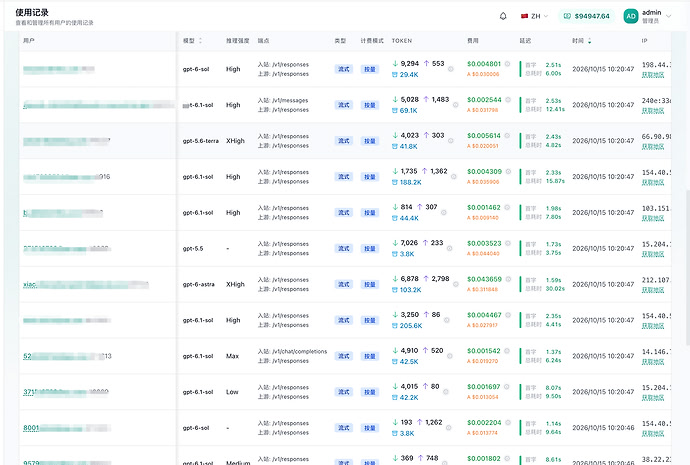This screenshot has width=690, height=465.
Task: Click cost info icon beside $0.004309
Action: point(508,172)
